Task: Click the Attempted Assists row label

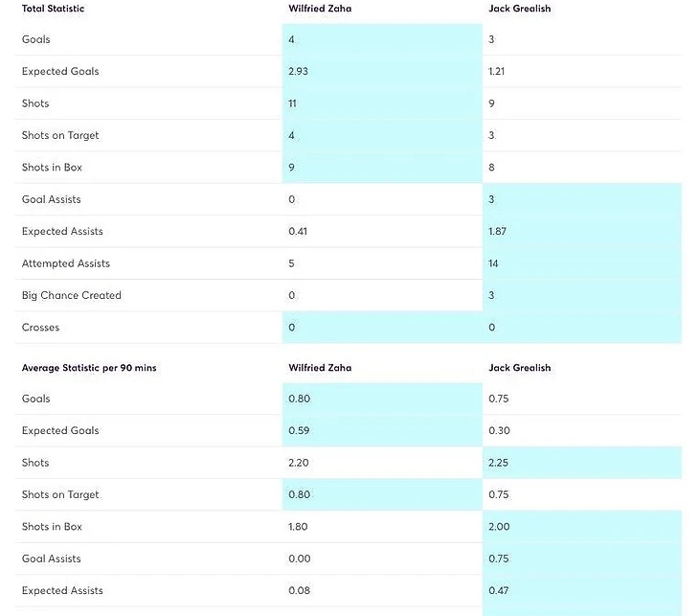Action: tap(66, 263)
